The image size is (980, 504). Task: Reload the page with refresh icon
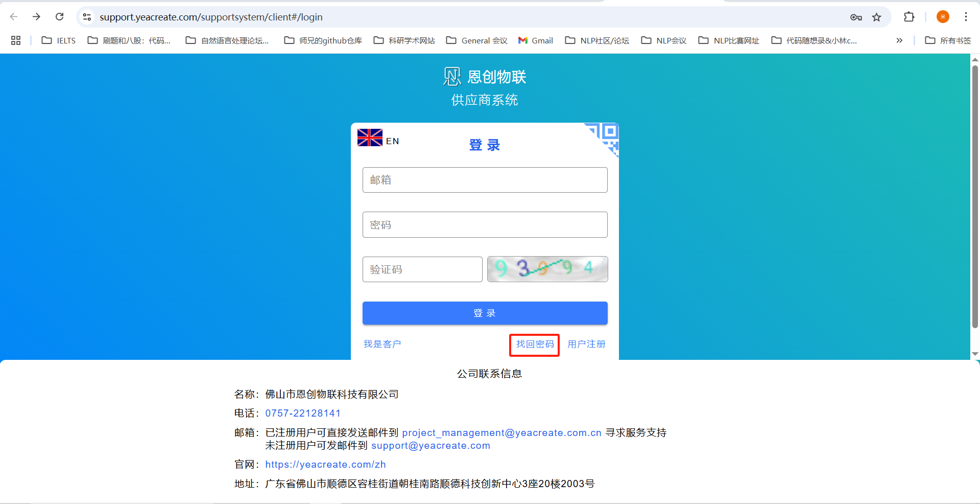(60, 17)
